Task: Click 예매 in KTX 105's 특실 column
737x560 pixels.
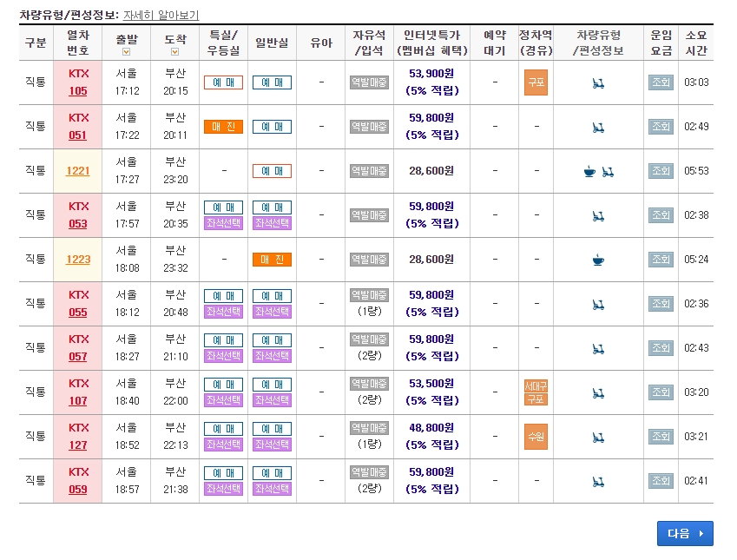Action: (x=222, y=82)
